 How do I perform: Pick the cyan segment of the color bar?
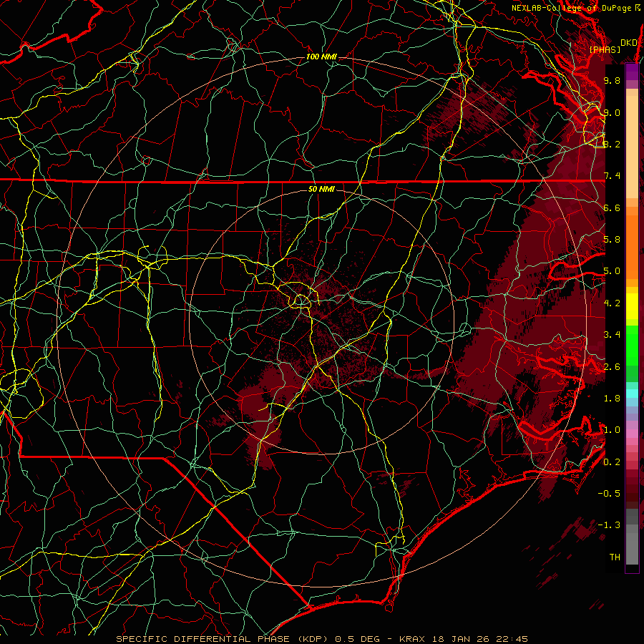coord(632,394)
